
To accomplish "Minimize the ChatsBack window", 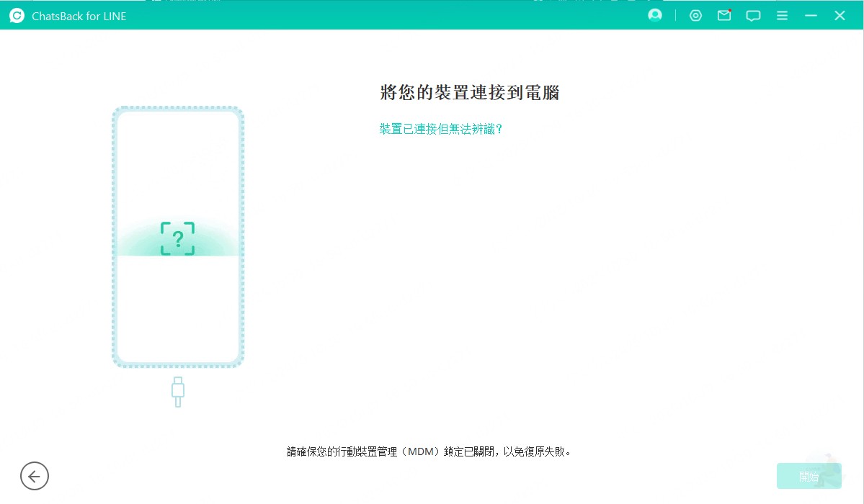I will [811, 16].
